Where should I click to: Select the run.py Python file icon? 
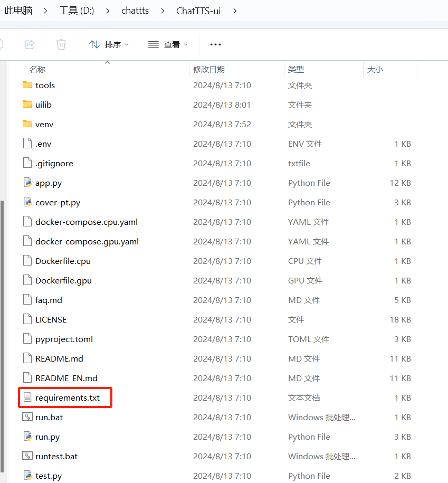[x=28, y=436]
